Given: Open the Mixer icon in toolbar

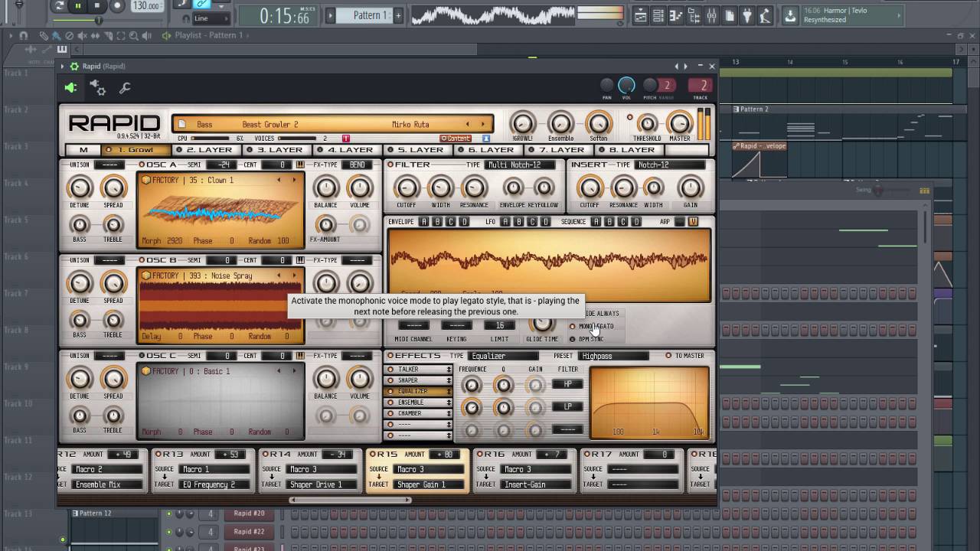Looking at the screenshot, I should click(711, 15).
